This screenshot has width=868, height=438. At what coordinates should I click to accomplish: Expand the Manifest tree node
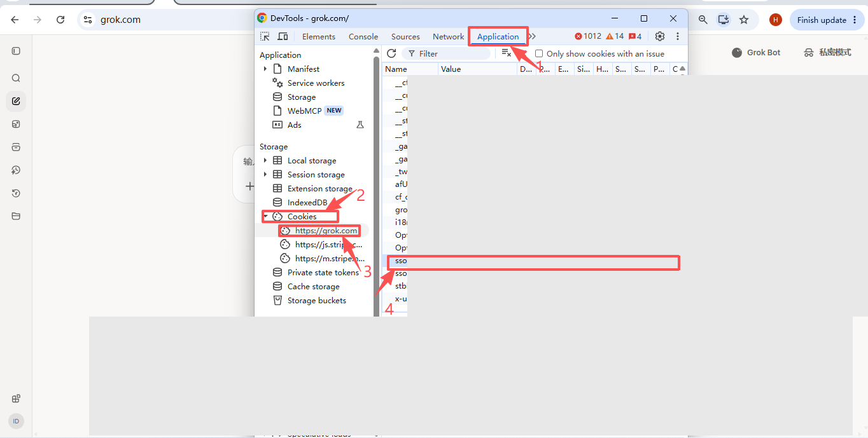(x=265, y=69)
